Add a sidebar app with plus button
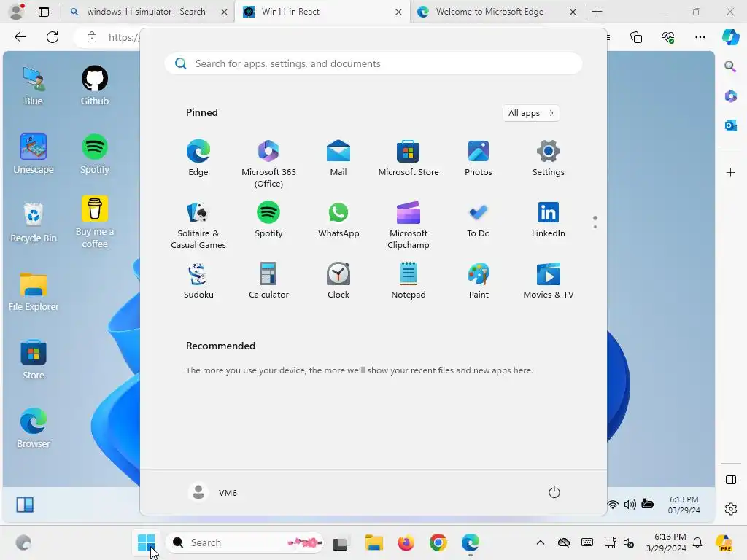This screenshot has width=747, height=560. (730, 172)
